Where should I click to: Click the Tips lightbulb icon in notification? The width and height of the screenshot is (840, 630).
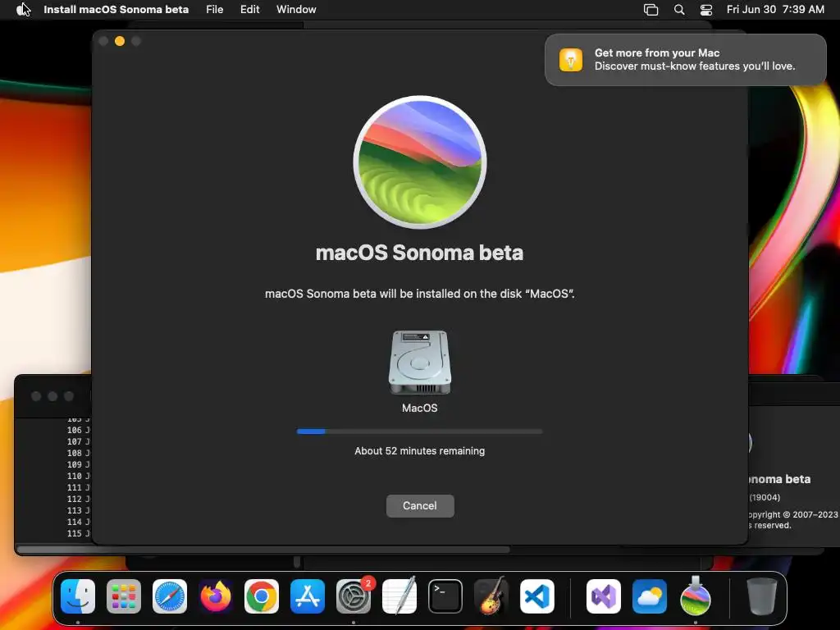pos(571,59)
